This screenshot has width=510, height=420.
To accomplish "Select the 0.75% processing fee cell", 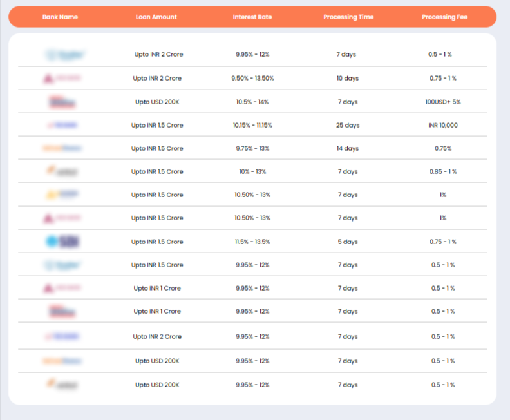I will [442, 148].
